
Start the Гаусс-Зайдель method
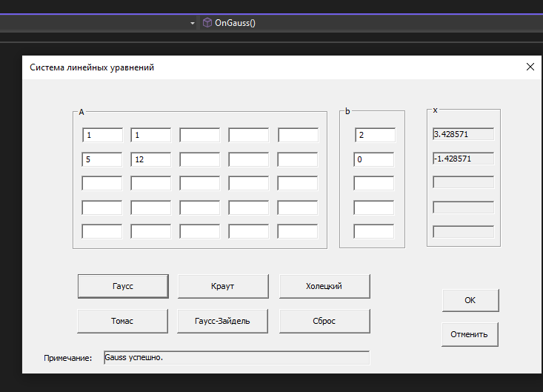(222, 321)
